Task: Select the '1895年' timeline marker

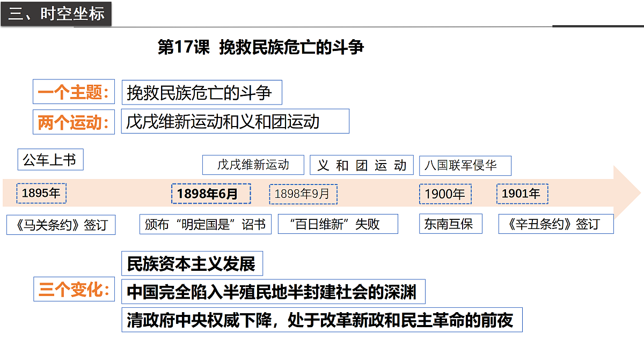Action: click(41, 193)
